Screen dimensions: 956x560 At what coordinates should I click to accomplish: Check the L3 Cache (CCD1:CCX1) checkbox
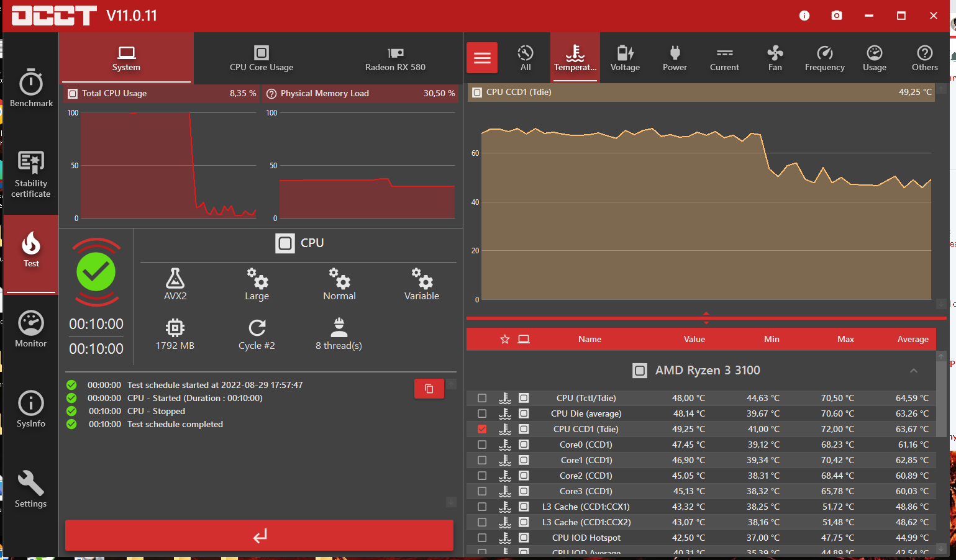[x=482, y=507]
